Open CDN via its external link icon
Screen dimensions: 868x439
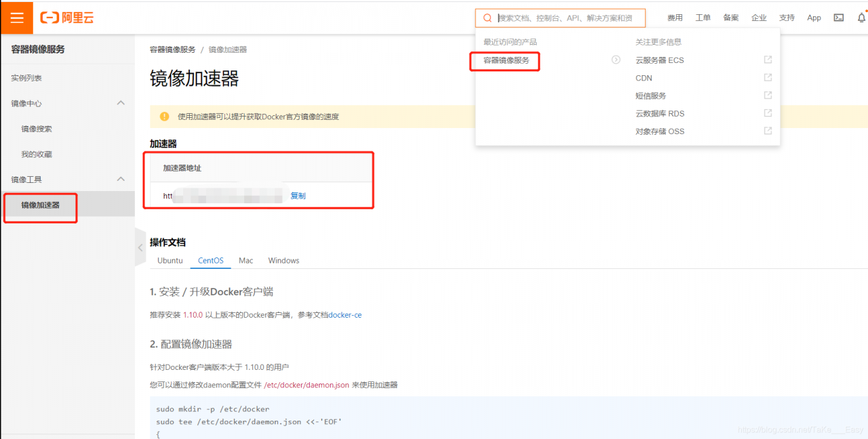coord(767,77)
